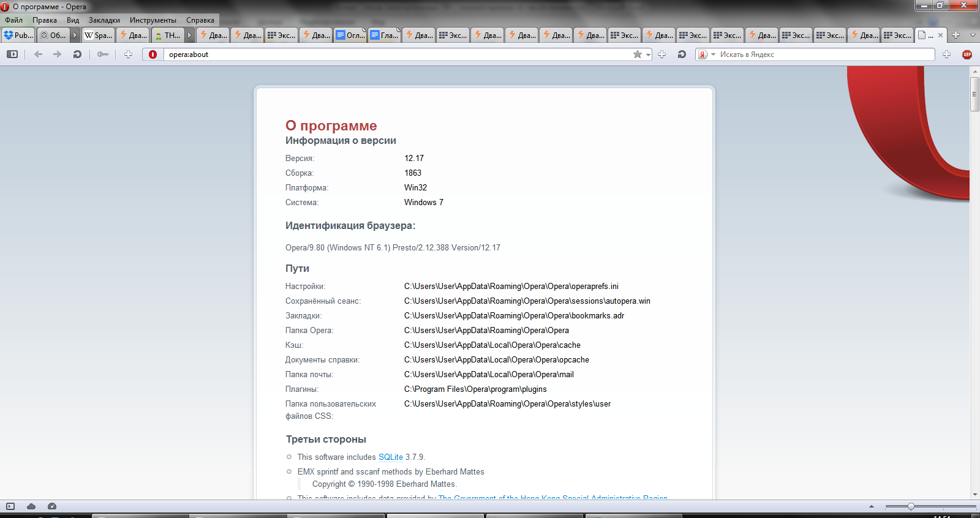Open search engine selector dropdown arrow
Viewport: 980px width, 518px height.
[713, 54]
